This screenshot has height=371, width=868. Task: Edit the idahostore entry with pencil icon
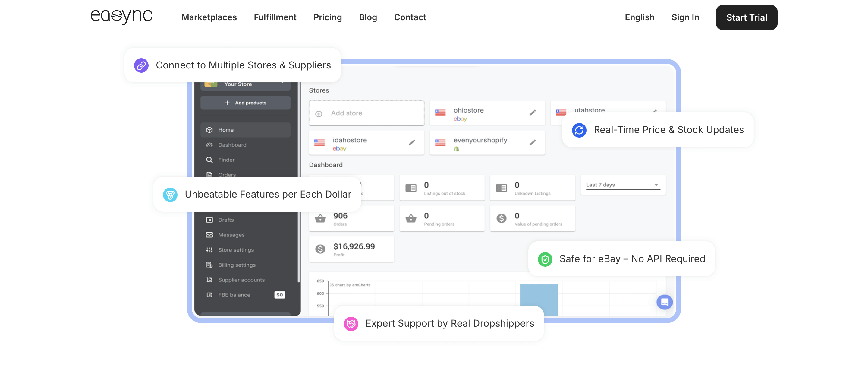(x=412, y=143)
